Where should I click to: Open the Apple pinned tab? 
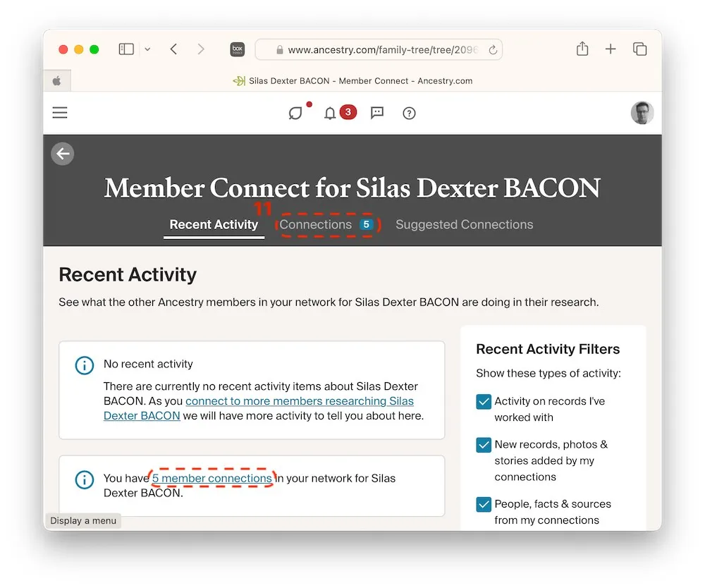[x=56, y=81]
